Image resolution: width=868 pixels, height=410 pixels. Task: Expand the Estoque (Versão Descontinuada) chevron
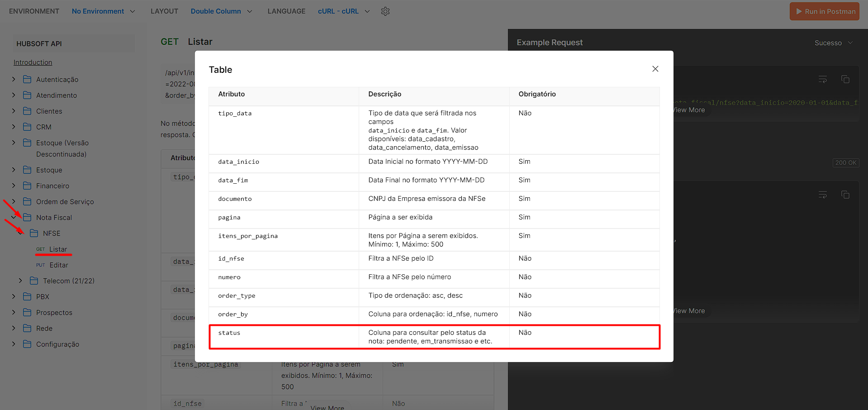(x=14, y=143)
